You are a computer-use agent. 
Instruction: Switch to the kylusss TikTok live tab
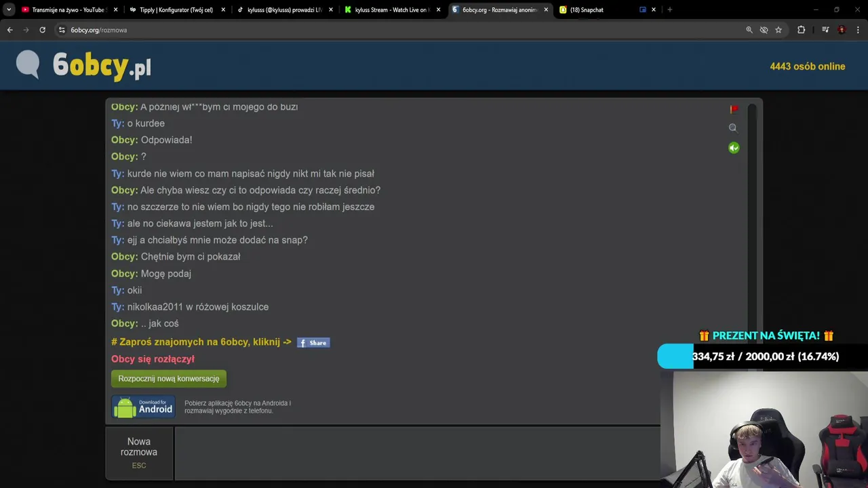284,9
